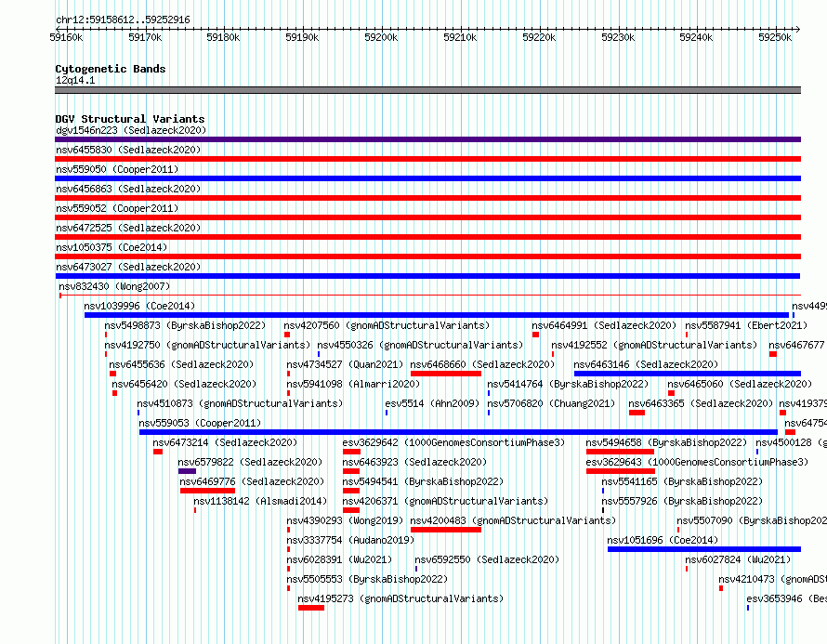Open nsv5706820 (Chuang2021) label
Viewport: 827px width, 644px height.
(x=551, y=403)
